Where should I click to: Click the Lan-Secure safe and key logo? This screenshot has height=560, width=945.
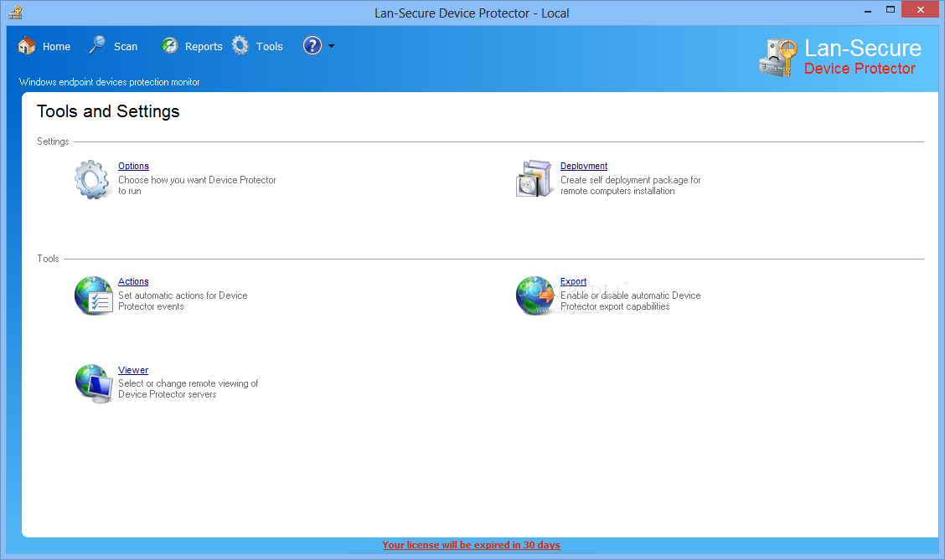click(778, 57)
